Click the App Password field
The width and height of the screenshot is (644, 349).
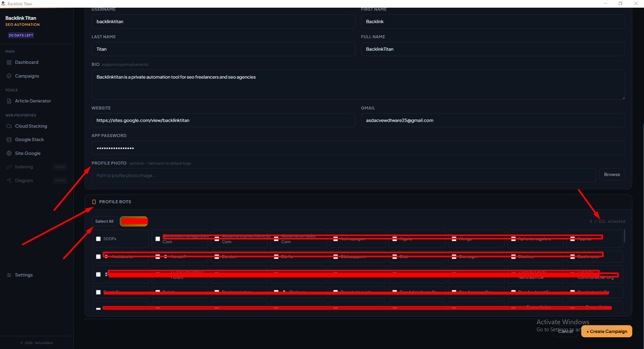358,148
